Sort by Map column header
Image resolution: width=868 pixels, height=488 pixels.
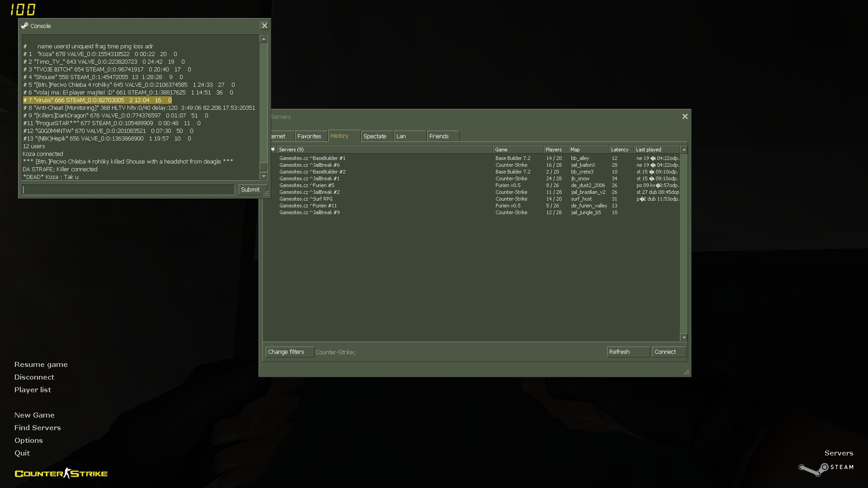click(x=589, y=150)
